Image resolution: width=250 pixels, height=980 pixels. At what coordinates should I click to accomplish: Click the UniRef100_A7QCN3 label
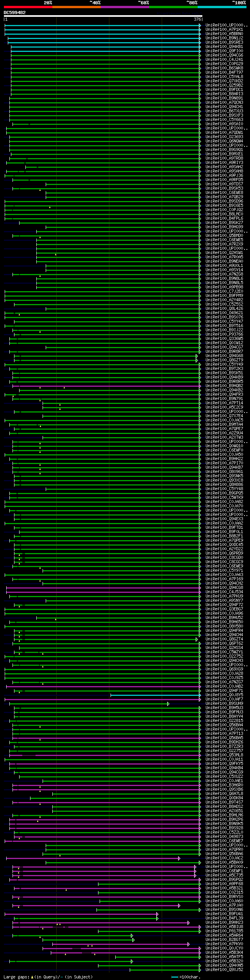tap(224, 103)
